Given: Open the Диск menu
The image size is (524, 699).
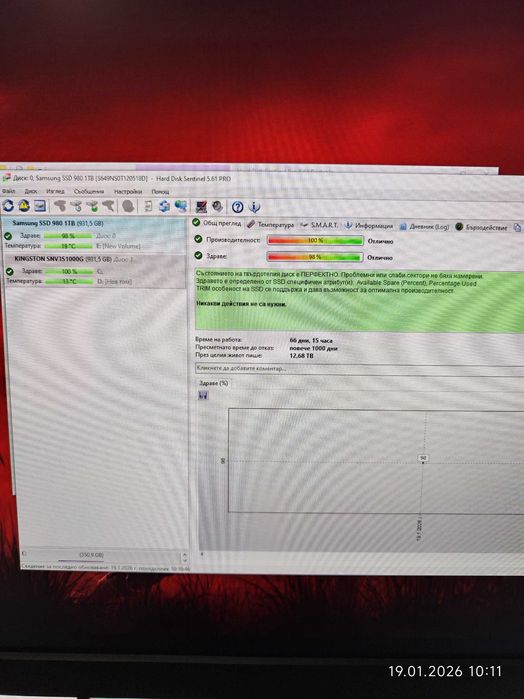Looking at the screenshot, I should pos(31,191).
